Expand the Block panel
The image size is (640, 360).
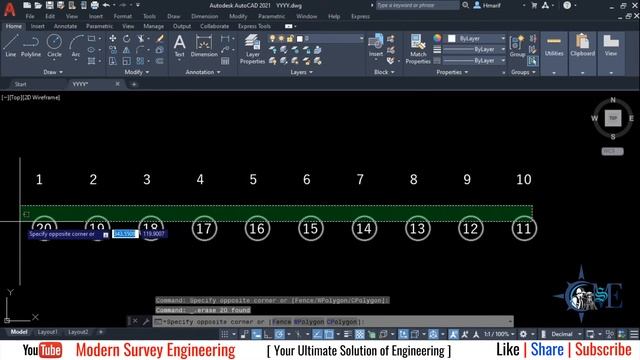(384, 72)
